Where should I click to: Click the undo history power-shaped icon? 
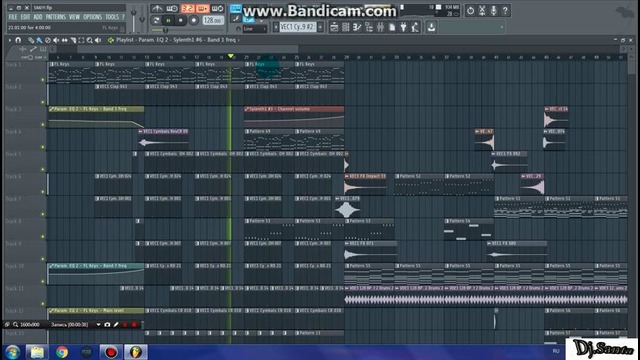[x=470, y=11]
